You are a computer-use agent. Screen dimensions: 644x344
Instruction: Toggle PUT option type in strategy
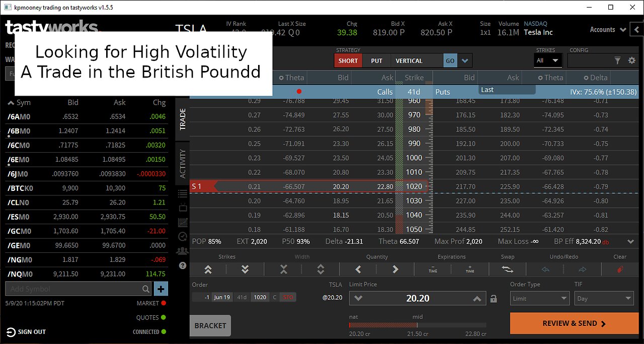[376, 61]
